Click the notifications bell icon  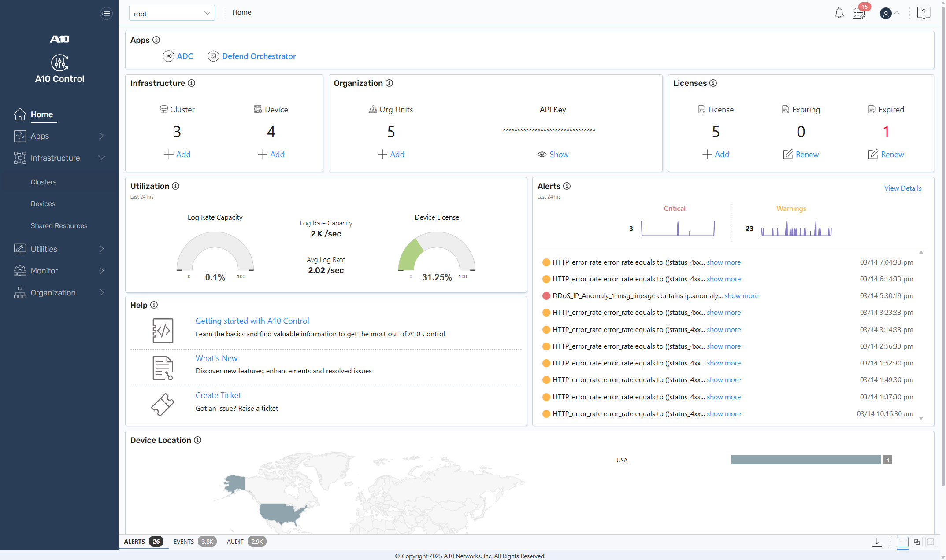(839, 13)
